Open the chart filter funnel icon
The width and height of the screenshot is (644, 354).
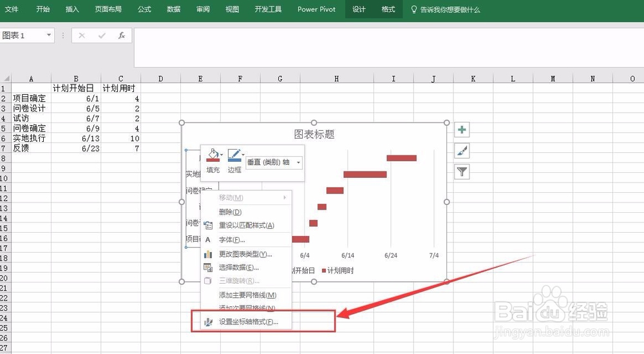462,172
